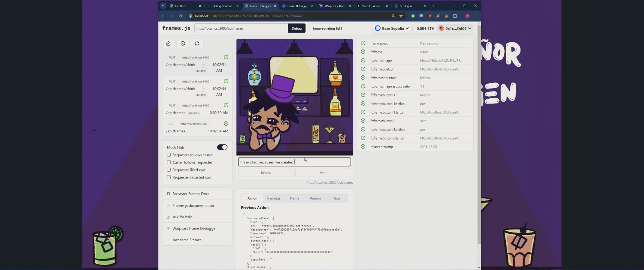The image size is (644, 270).
Task: Switch to the Frames.js tab
Action: (273, 198)
